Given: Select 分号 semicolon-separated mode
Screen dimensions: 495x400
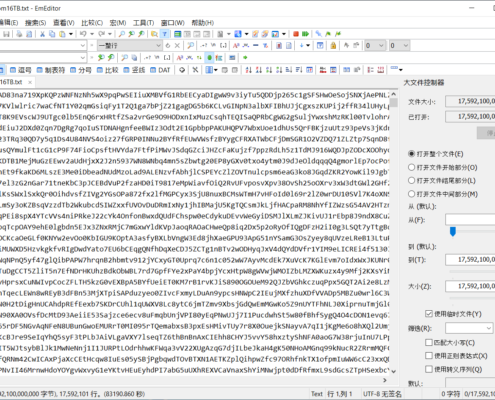Looking at the screenshot, I should click(x=81, y=70).
